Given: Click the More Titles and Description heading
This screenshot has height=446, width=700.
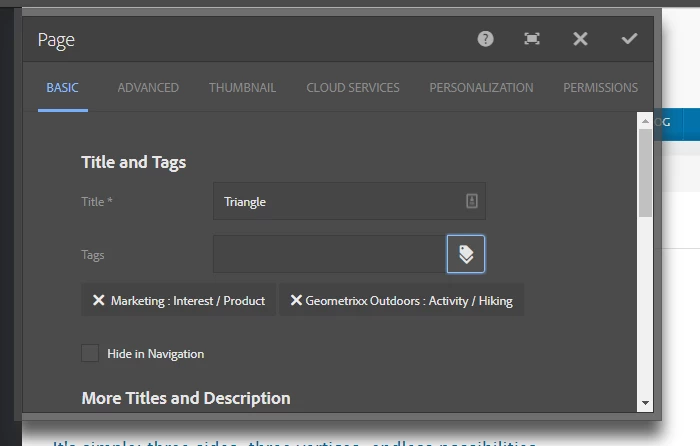Looking at the screenshot, I should click(186, 398).
